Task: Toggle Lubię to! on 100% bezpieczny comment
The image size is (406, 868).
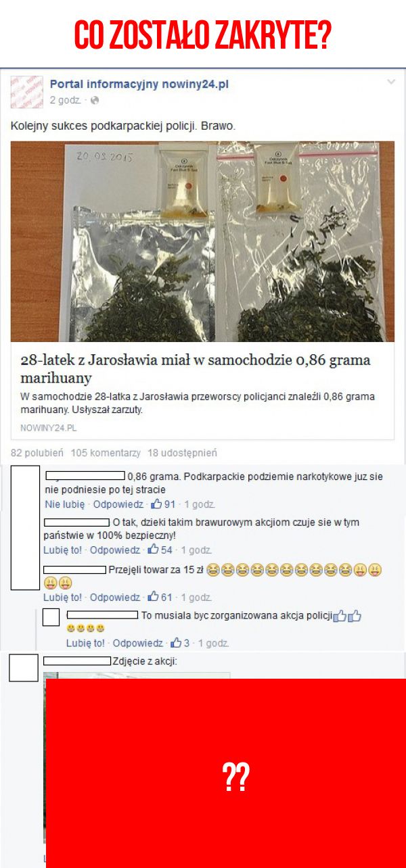Action: coord(62,550)
